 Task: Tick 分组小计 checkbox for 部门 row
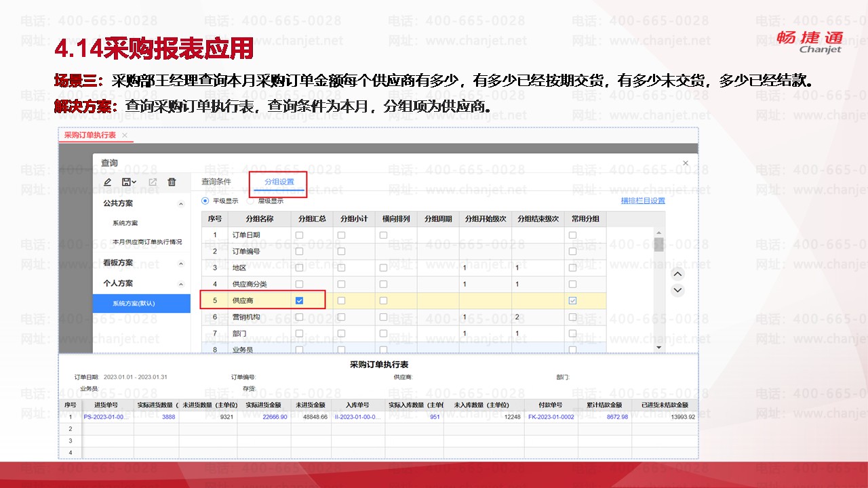tap(341, 333)
